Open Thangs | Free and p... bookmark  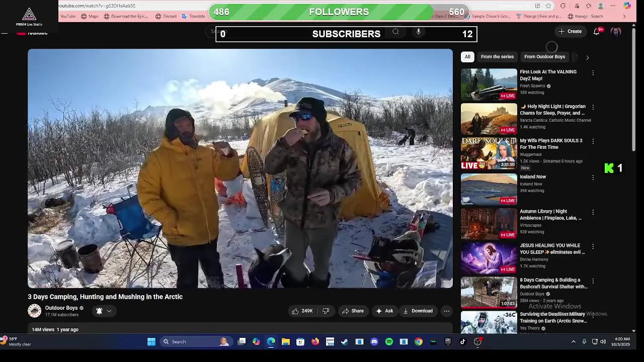538,17
